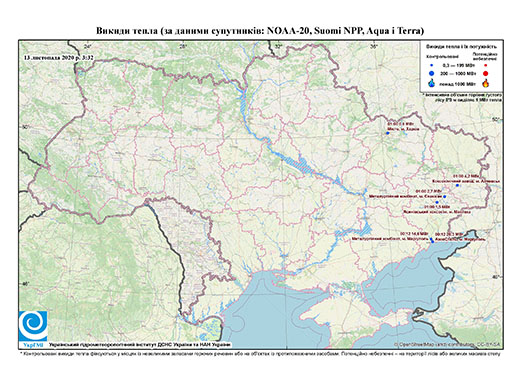Click the Yenakiieve metallurgical plant label
The width and height of the screenshot is (520, 368).
(x=407, y=194)
